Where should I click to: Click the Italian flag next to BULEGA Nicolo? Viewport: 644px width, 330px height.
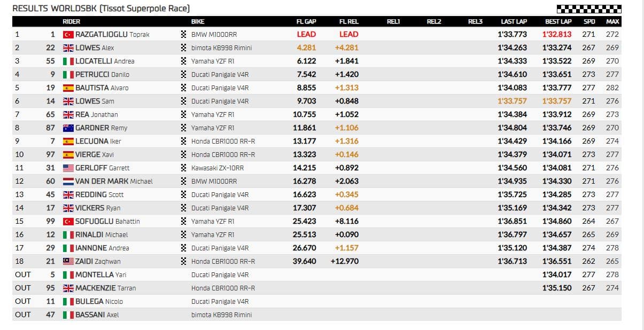click(x=68, y=301)
